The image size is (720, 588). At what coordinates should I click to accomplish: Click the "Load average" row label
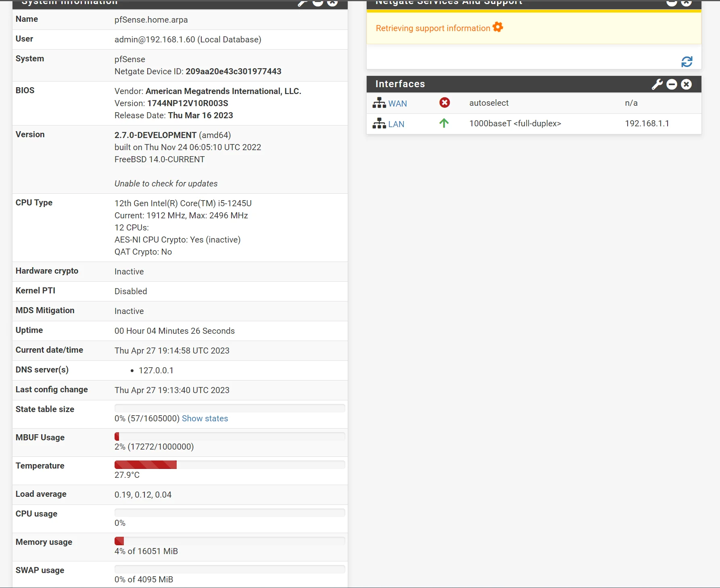point(41,494)
